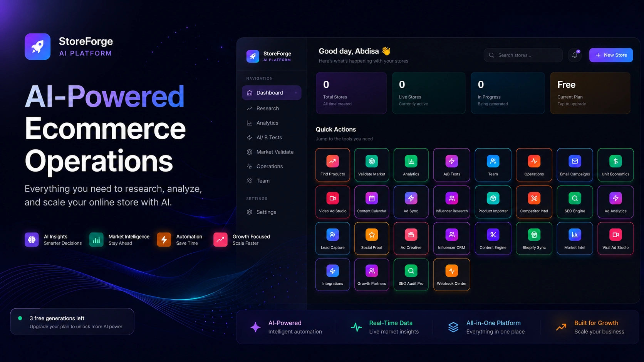
Task: Select the Content Calendar tile
Action: (x=372, y=202)
